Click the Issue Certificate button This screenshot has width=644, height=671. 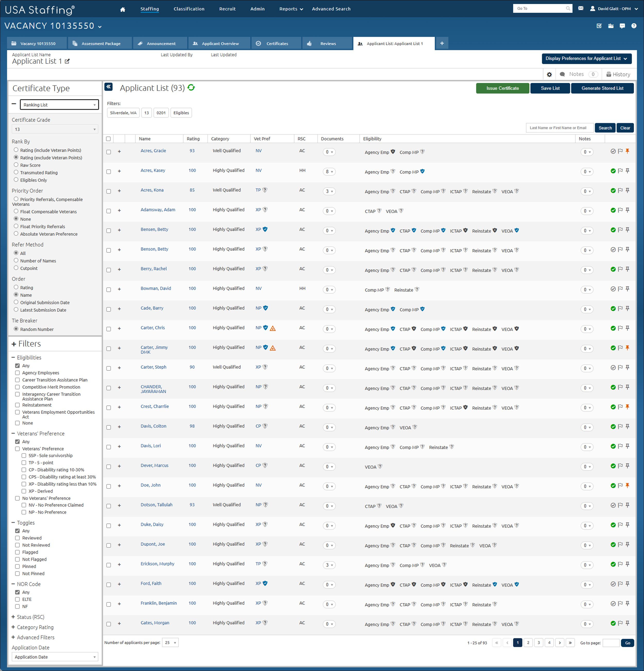502,88
